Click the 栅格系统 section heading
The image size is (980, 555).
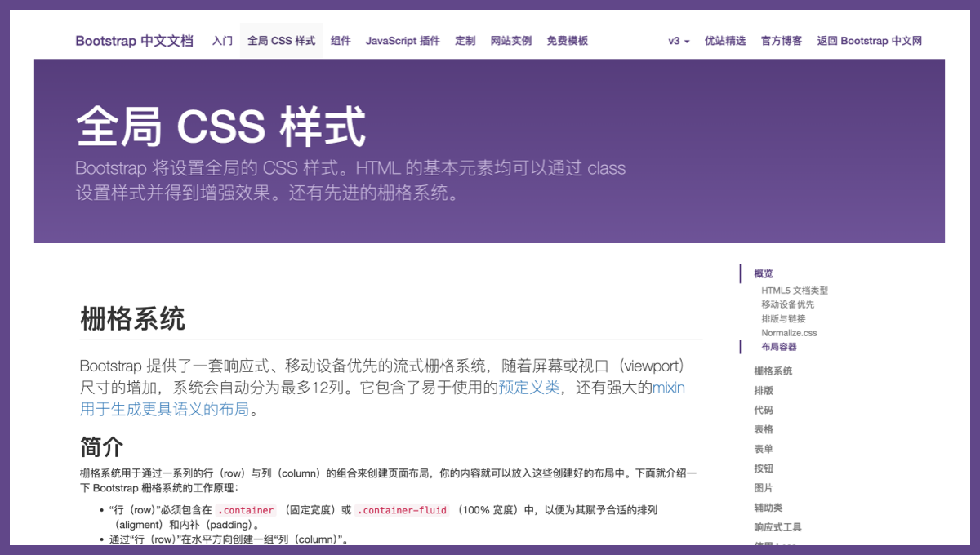(133, 319)
